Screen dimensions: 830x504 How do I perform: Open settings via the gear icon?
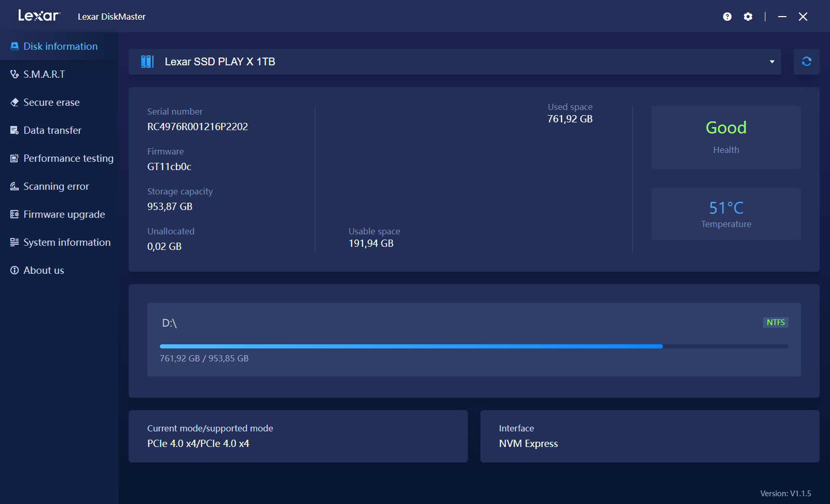coord(748,17)
